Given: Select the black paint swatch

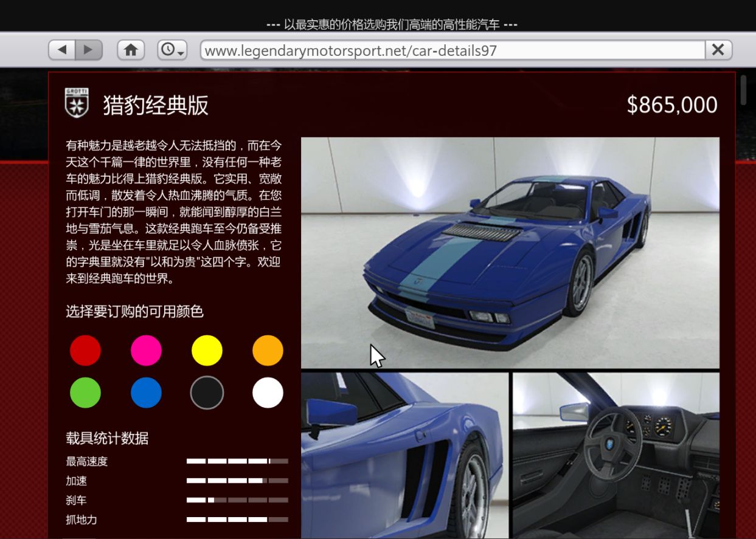Looking at the screenshot, I should coord(207,393).
